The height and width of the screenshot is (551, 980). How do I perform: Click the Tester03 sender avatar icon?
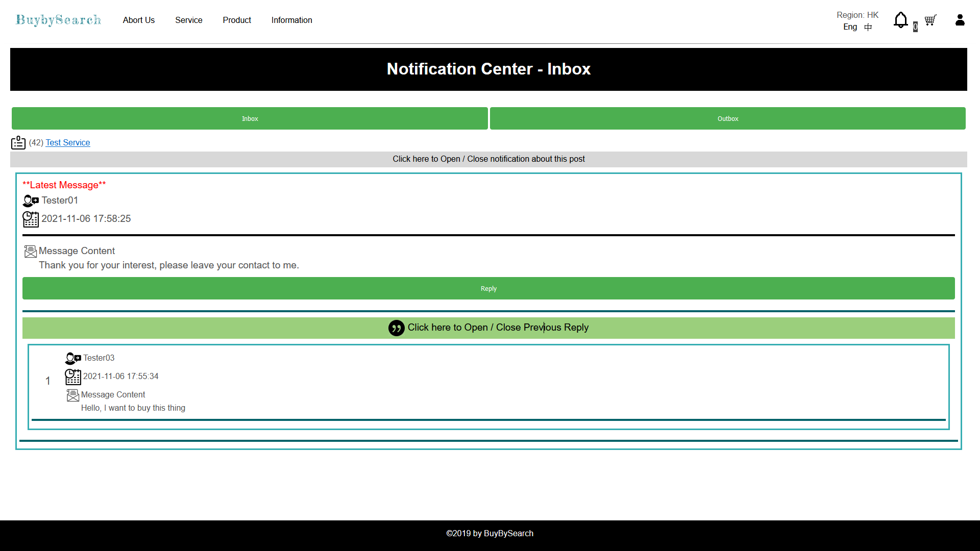tap(73, 358)
